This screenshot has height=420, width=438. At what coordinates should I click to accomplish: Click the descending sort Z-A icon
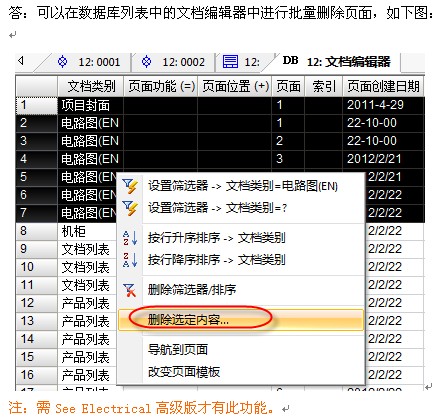[x=130, y=260]
